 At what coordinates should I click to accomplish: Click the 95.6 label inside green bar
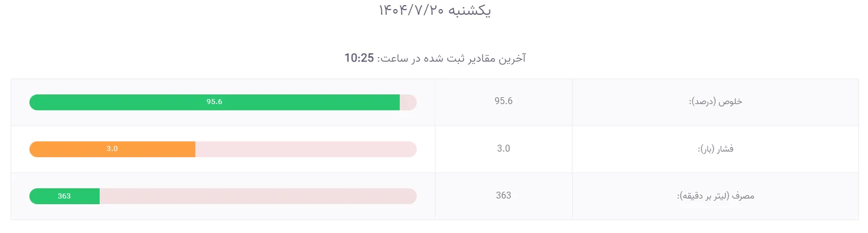[x=215, y=102]
